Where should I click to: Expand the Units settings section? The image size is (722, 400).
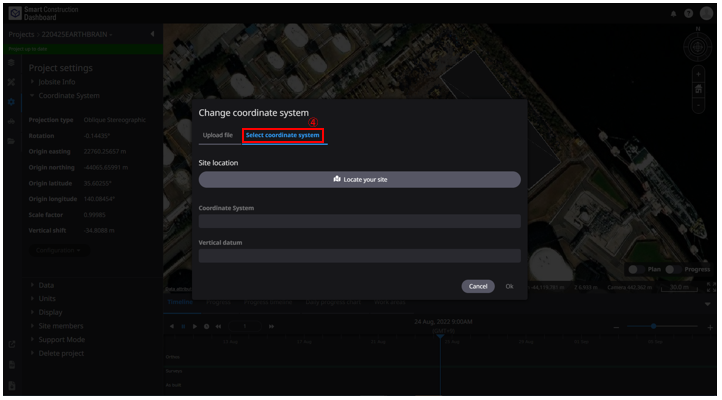(x=48, y=298)
